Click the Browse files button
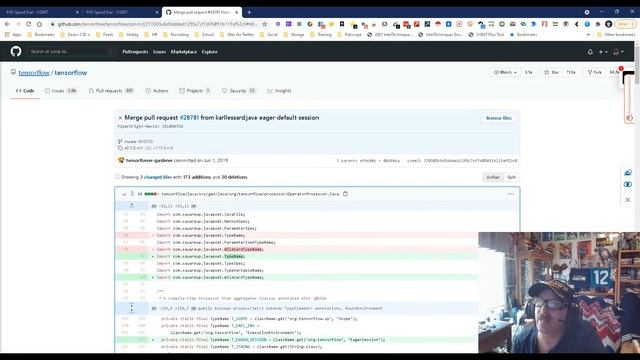Viewport: 640px width, 360px height. [x=498, y=118]
